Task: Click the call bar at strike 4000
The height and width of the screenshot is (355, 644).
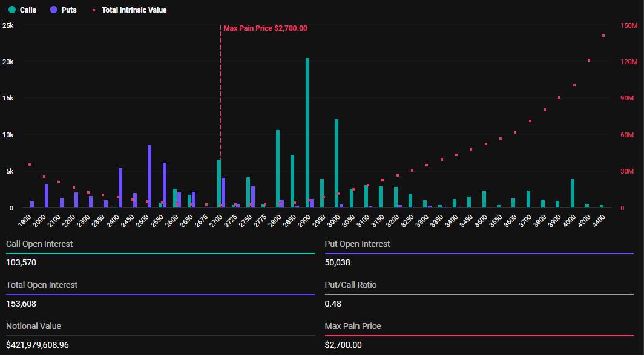Action: 573,193
